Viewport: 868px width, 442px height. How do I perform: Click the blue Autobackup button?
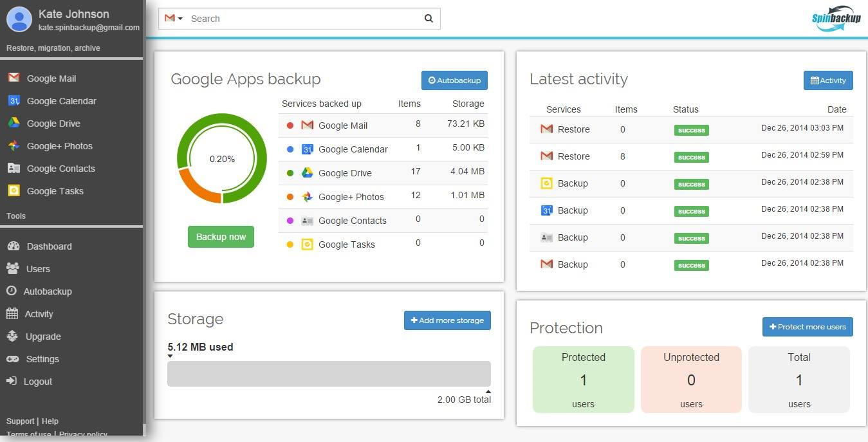454,80
